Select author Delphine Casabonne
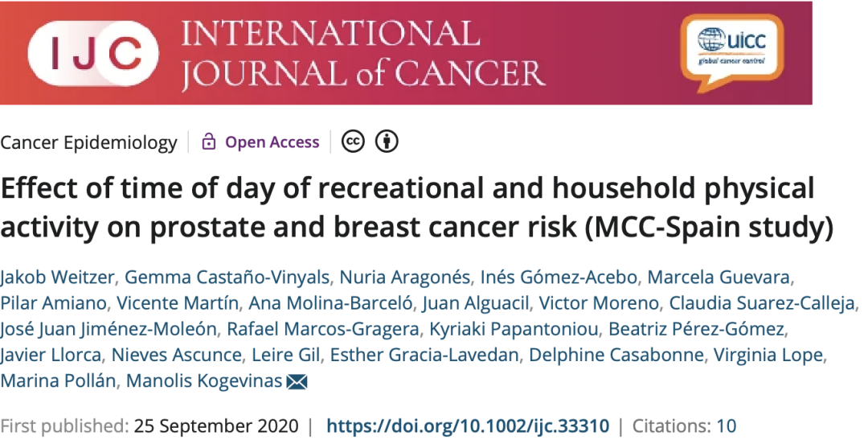The image size is (868, 444). pos(618,355)
